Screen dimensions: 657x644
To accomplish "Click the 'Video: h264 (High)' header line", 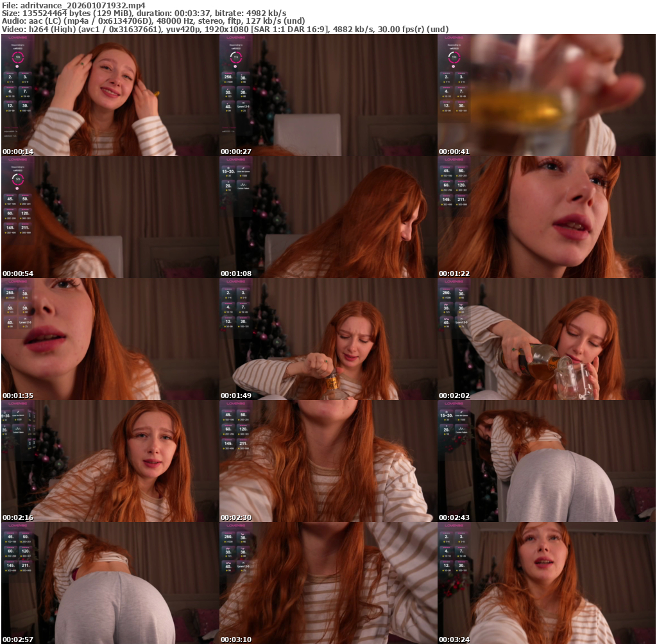I will tap(225, 30).
